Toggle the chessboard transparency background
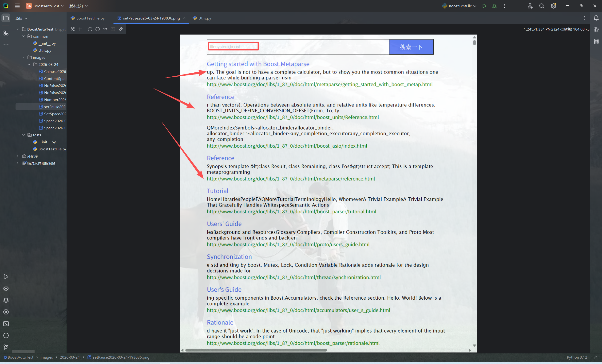 [73, 29]
